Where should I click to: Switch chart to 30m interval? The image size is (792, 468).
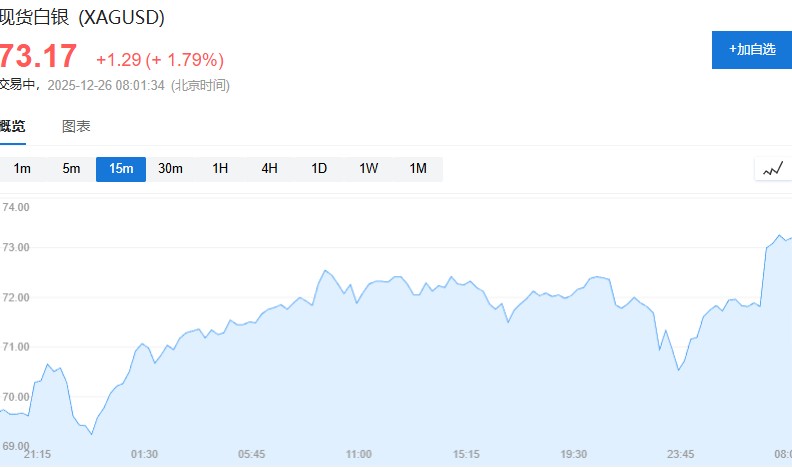click(170, 169)
